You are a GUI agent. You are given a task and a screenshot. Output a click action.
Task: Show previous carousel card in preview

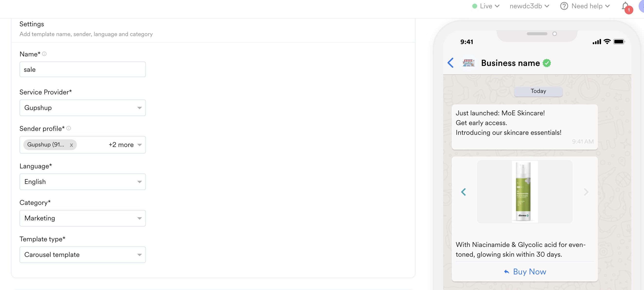coord(464,192)
